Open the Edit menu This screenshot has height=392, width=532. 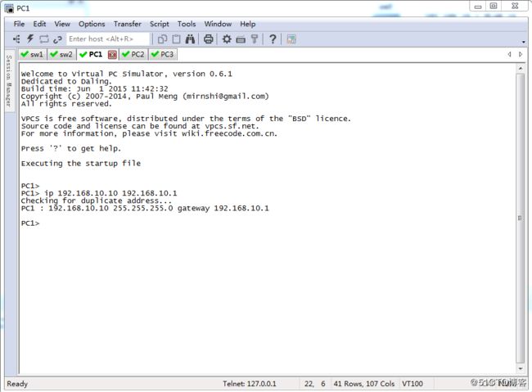tap(39, 24)
